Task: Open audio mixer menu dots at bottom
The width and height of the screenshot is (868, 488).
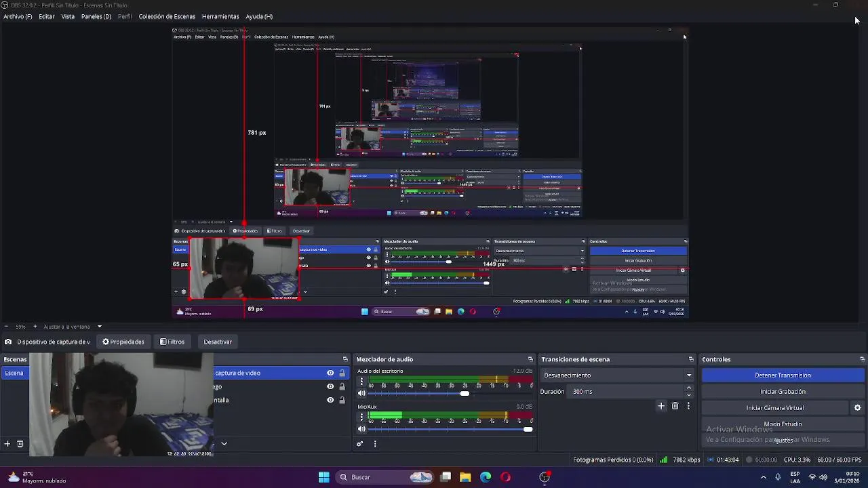Action: pyautogui.click(x=375, y=444)
